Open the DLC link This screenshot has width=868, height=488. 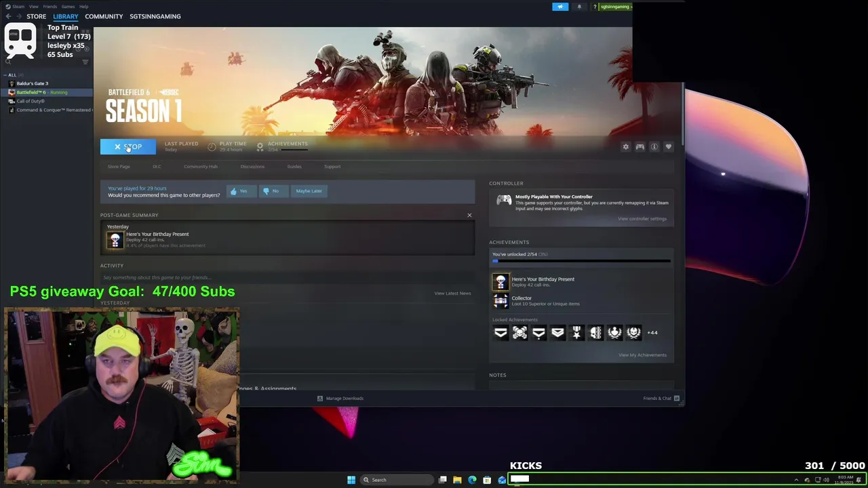point(157,167)
